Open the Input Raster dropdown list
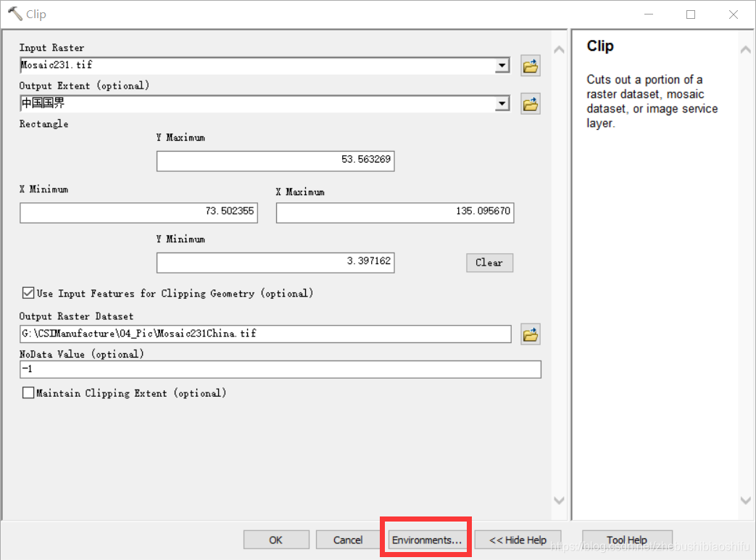 coord(502,65)
